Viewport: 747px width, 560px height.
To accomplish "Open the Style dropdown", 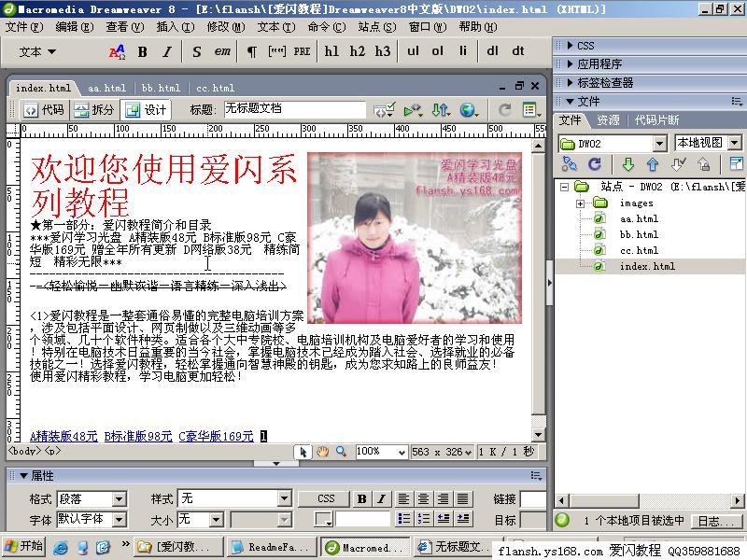I will 285,498.
